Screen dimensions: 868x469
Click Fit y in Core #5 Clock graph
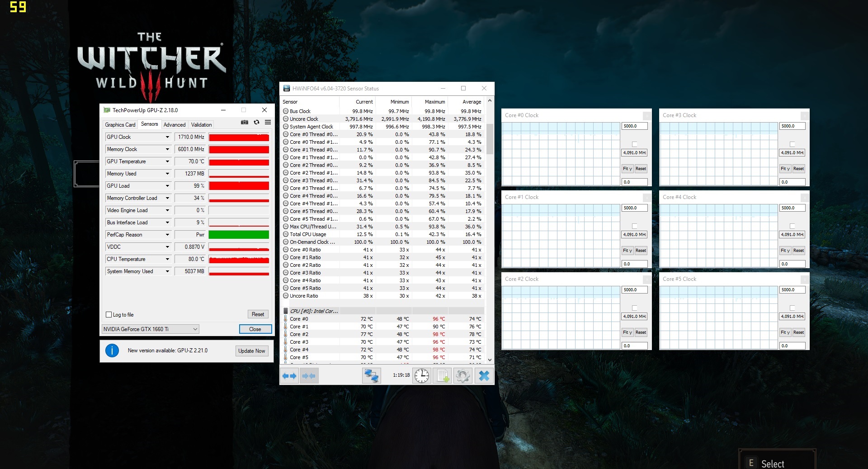(x=785, y=332)
